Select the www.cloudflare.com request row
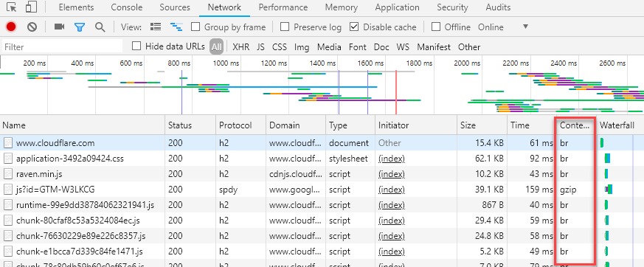Viewport: 644px width, 267px height. [322, 143]
